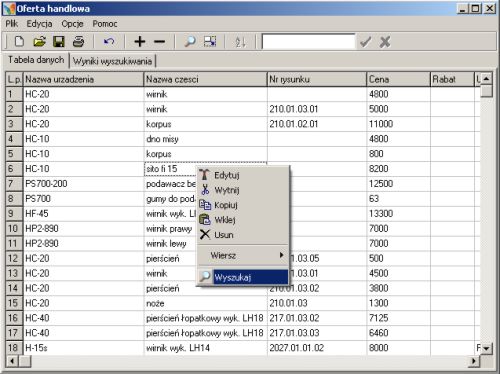Cancel entry with the gray X icon
Screen dimensions: 500x374
tap(385, 42)
